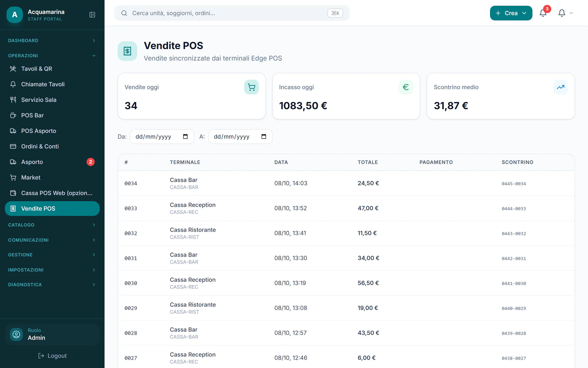Expand the Dashboard sidebar section
588x368 pixels.
pyautogui.click(x=52, y=40)
